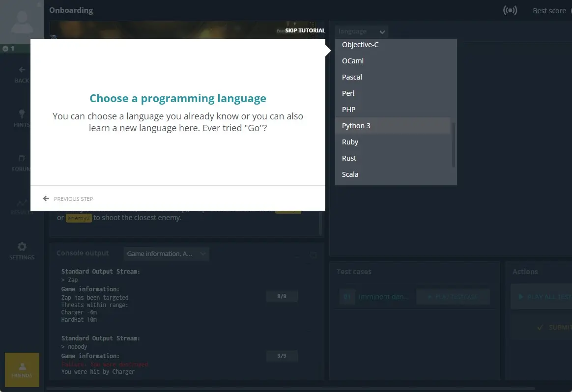Click the Actions panel title
Image resolution: width=572 pixels, height=392 pixels.
click(x=525, y=272)
